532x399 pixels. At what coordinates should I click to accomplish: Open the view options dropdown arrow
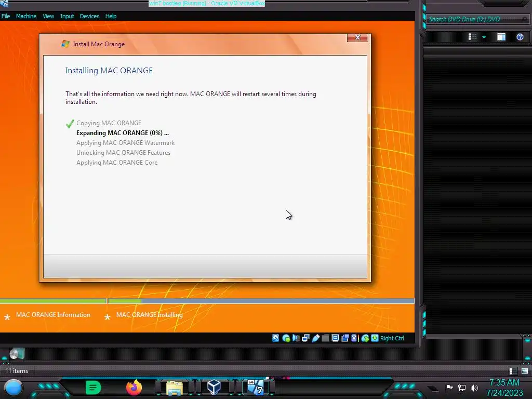(x=484, y=37)
